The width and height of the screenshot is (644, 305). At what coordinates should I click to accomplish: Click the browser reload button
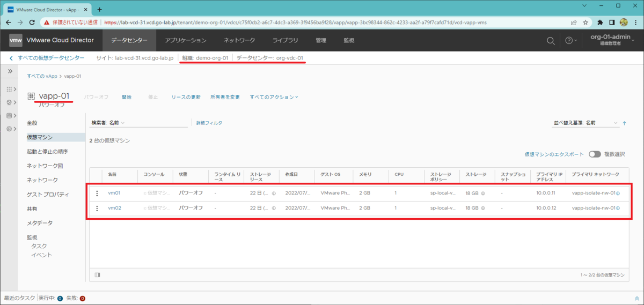[x=32, y=23]
